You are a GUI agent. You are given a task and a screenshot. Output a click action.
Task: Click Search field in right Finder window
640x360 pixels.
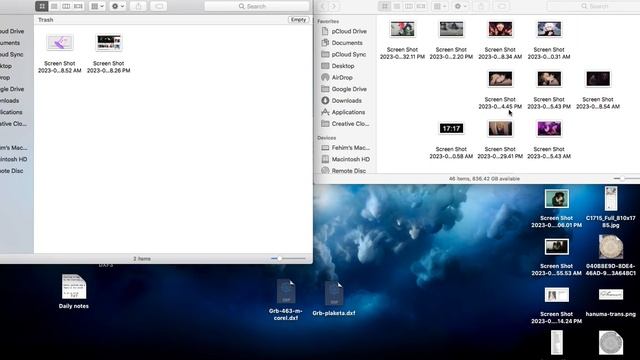pyautogui.click(x=594, y=6)
